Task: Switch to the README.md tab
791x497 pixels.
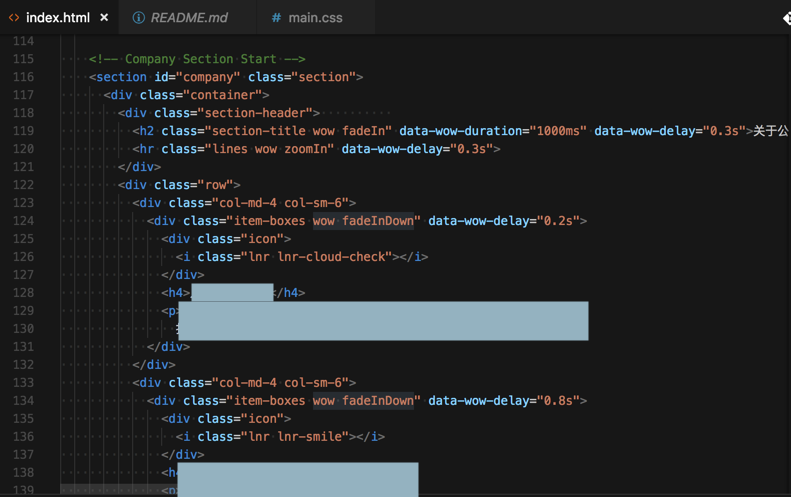Action: [x=188, y=18]
